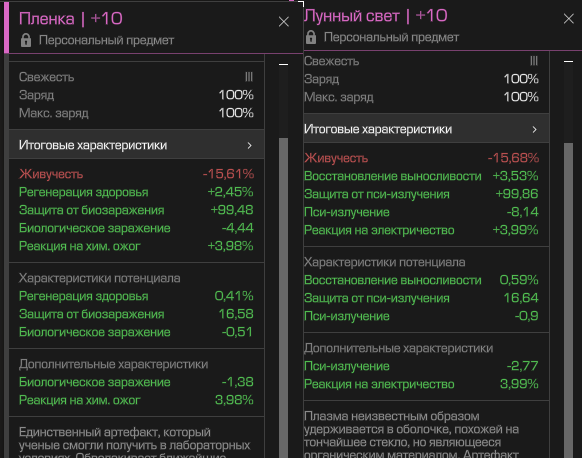Click the Свежесть bars icon in Лунный свет panel

[x=534, y=61]
